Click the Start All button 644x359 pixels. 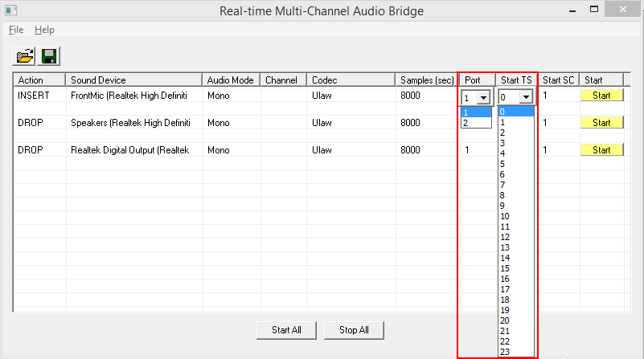click(x=286, y=330)
